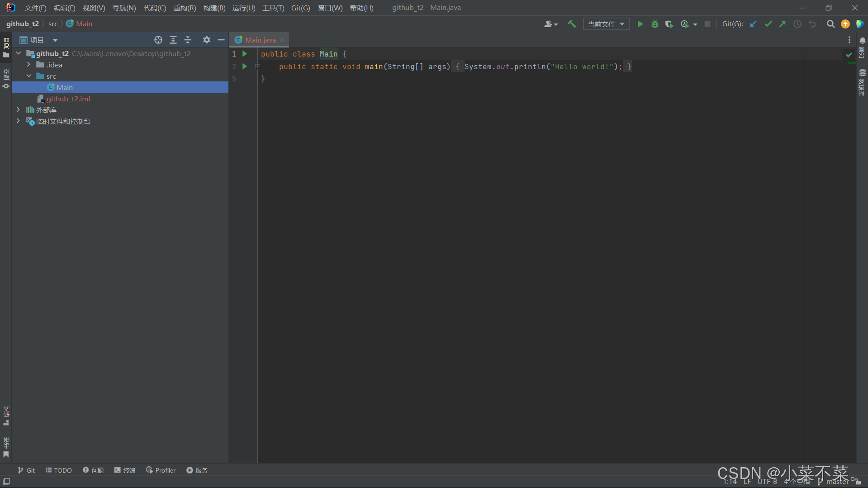Open Search Everywhere magnifier icon
Viewport: 868px width, 488px height.
[x=830, y=24]
